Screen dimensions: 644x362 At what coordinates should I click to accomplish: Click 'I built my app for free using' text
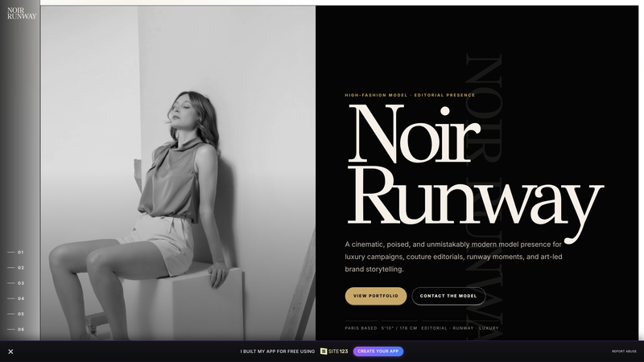tap(278, 352)
